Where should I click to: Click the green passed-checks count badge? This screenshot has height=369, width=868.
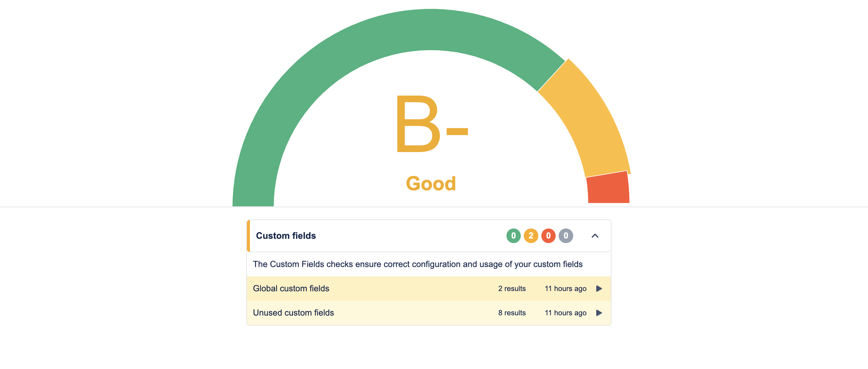click(513, 235)
